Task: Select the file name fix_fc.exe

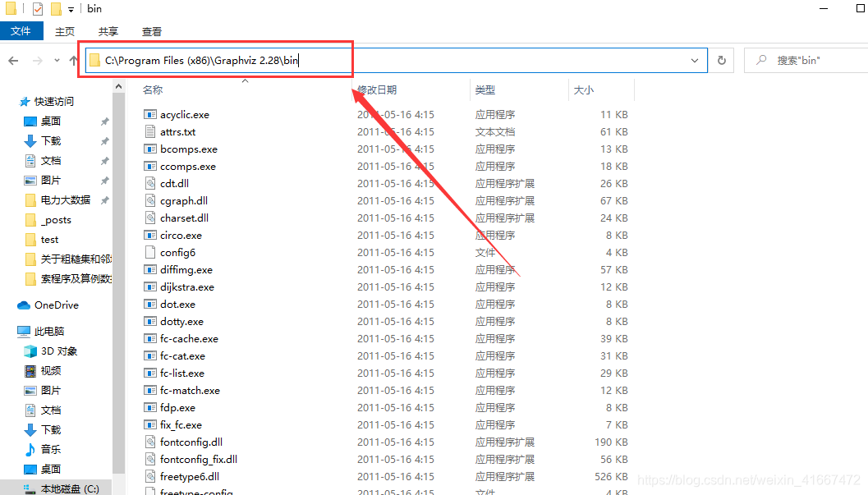Action: pyautogui.click(x=181, y=424)
